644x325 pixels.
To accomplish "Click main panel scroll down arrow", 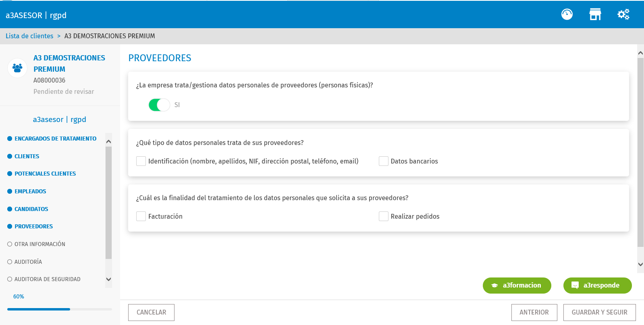I will click(640, 265).
